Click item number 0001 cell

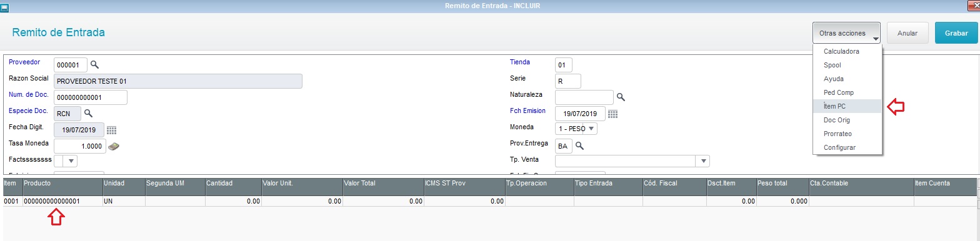coord(12,202)
